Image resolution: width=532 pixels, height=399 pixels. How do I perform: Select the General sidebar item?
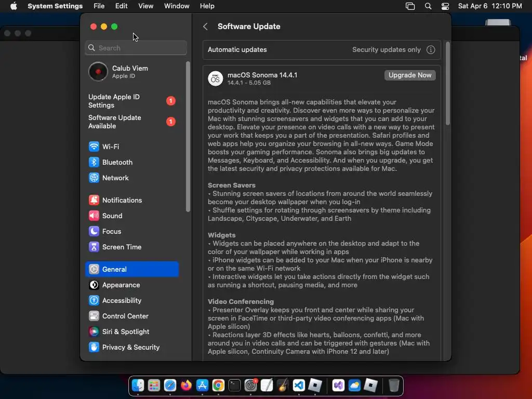(x=131, y=269)
